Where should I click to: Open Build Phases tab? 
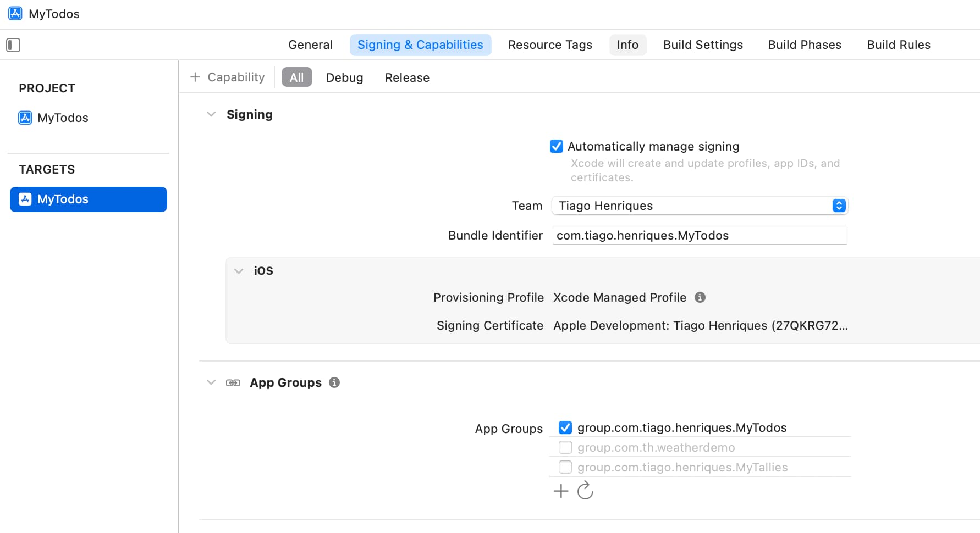pos(805,45)
